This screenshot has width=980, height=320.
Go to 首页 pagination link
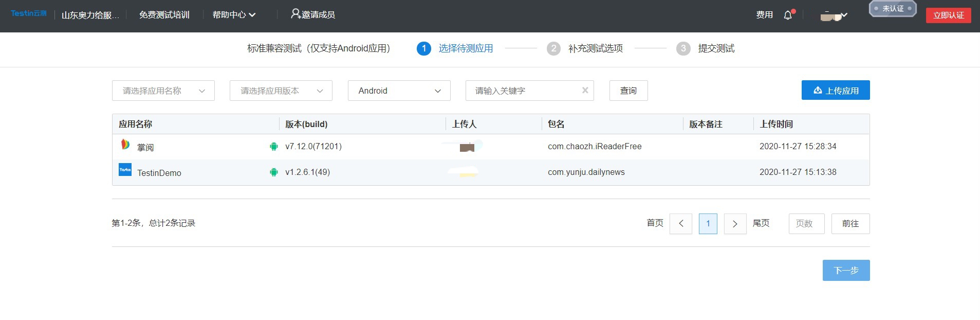click(x=655, y=223)
